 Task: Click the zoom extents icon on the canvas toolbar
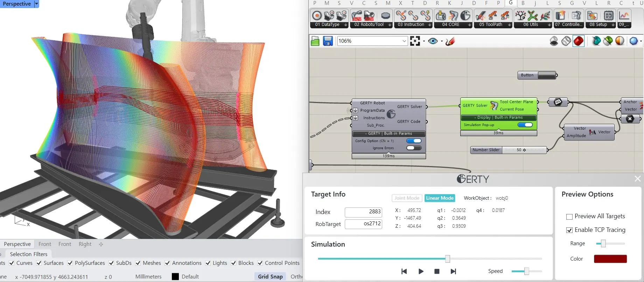coord(415,41)
